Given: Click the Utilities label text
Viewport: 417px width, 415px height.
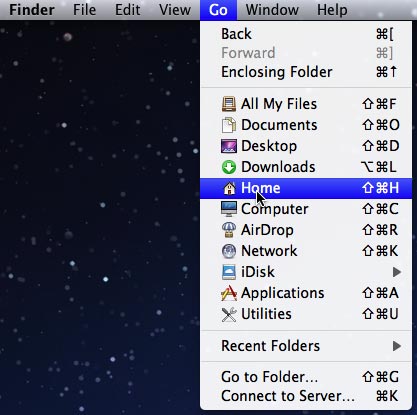Looking at the screenshot, I should tap(266, 314).
